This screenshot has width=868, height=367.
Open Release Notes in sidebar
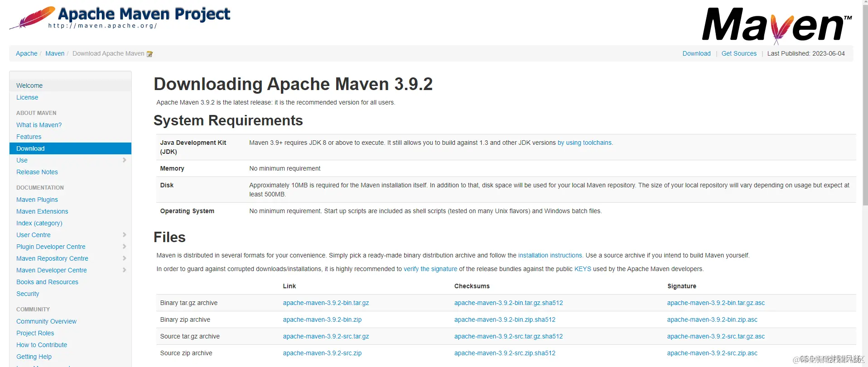[x=37, y=172]
